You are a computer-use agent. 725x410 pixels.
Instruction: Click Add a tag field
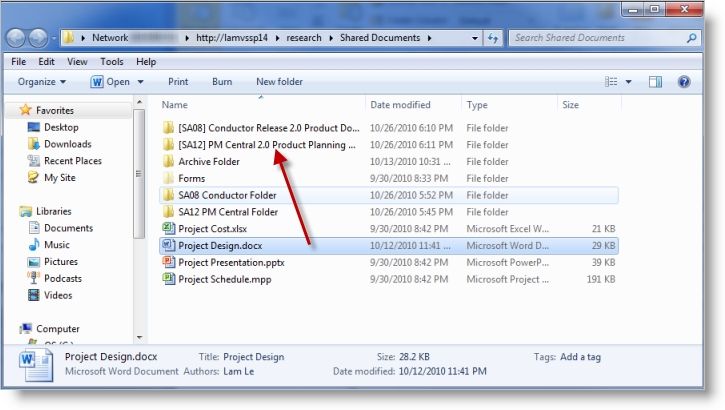pyautogui.click(x=580, y=357)
